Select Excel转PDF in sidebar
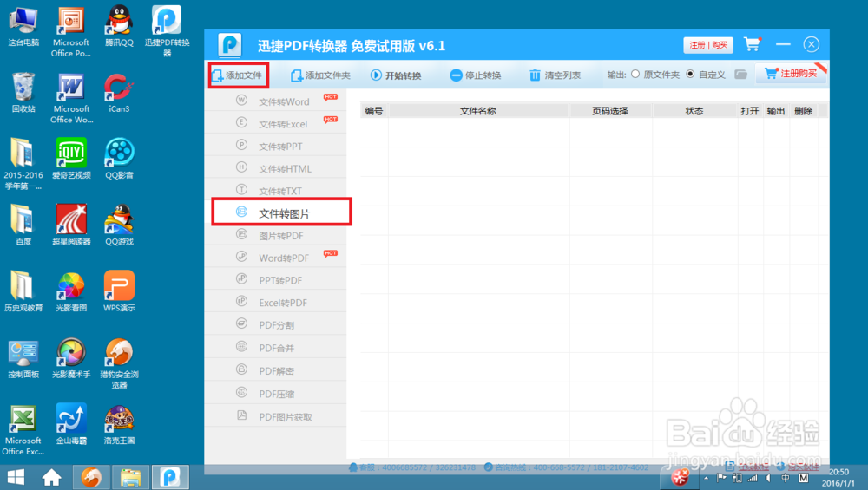Image resolution: width=868 pixels, height=490 pixels. (x=276, y=303)
